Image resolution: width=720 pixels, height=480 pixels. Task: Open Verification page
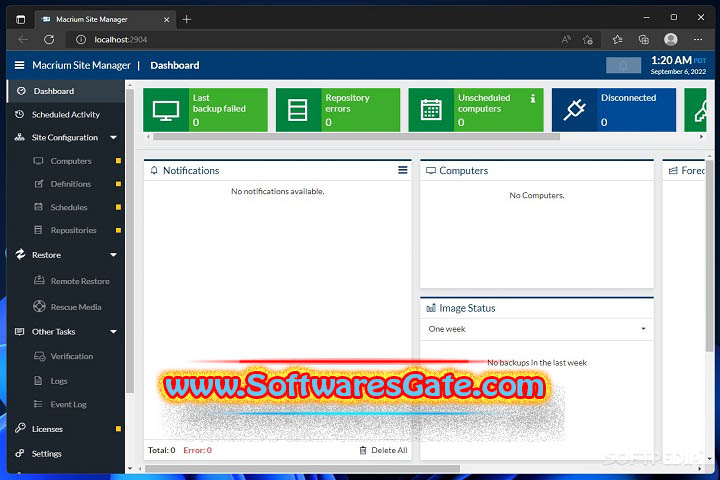(72, 356)
